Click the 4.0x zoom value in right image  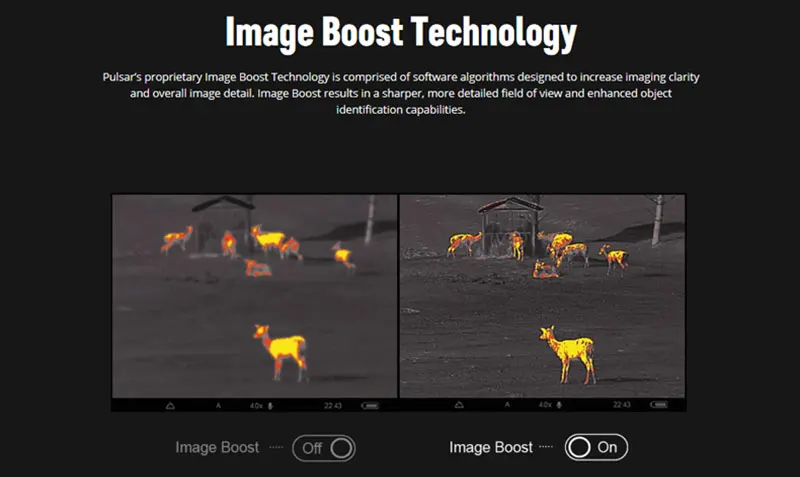545,405
